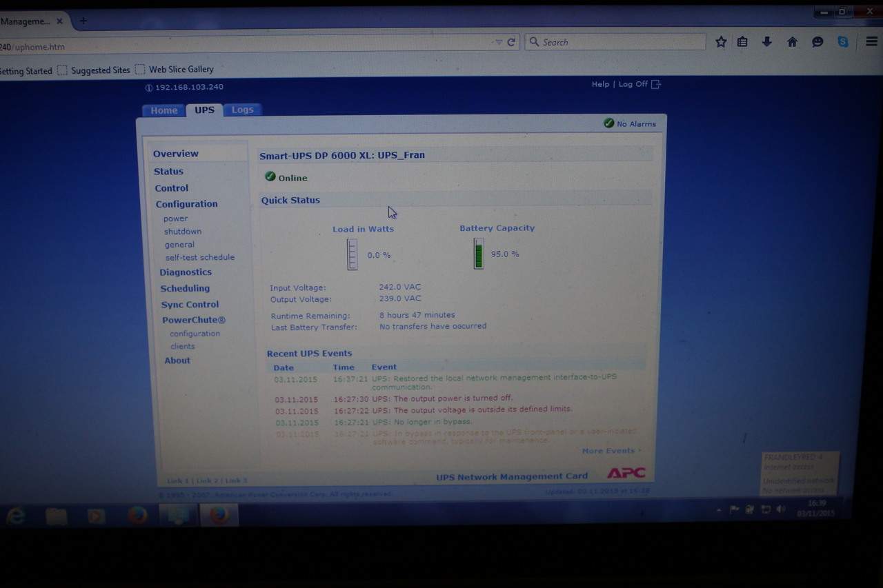Click Link 3 in the footer
This screenshot has width=883, height=588.
(235, 480)
